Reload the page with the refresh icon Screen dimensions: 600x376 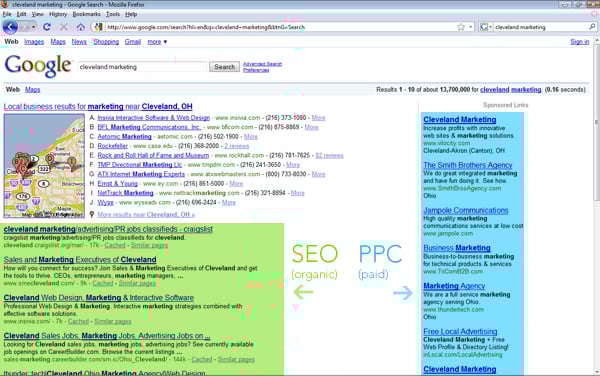coord(47,27)
